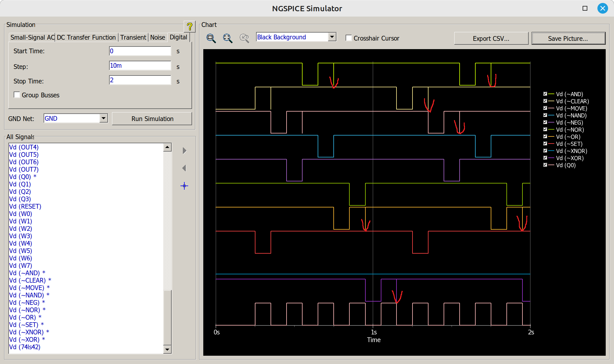Click scroll-up arrow of All Signals list
The image size is (614, 364).
coord(167,147)
